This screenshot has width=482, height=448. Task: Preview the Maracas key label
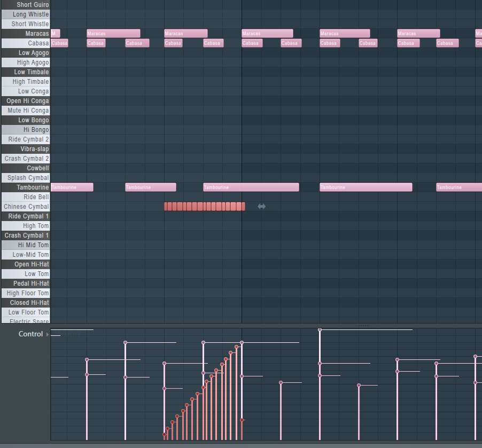[x=26, y=34]
